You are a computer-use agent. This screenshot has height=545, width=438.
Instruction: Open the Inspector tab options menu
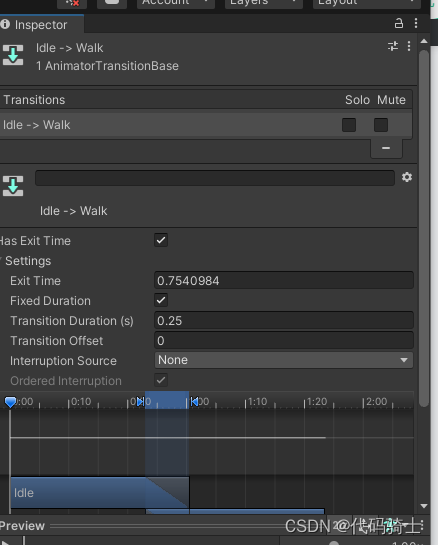click(416, 23)
